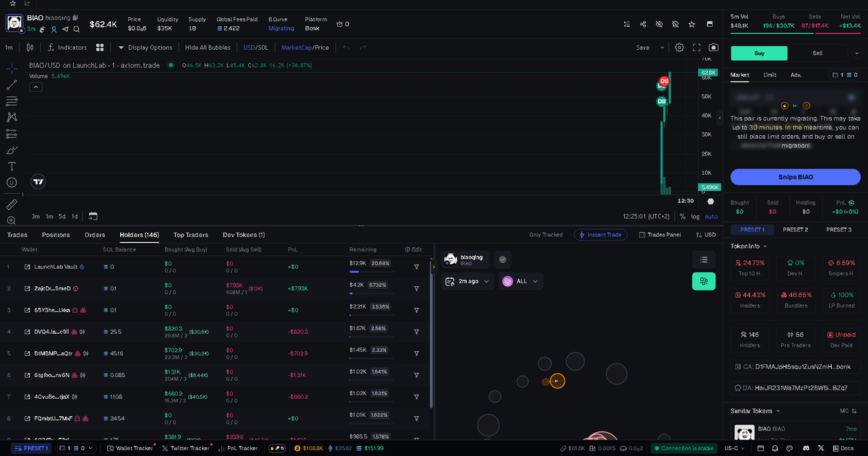Search BIAO with magnifier icon
868x456 pixels.
point(76,29)
